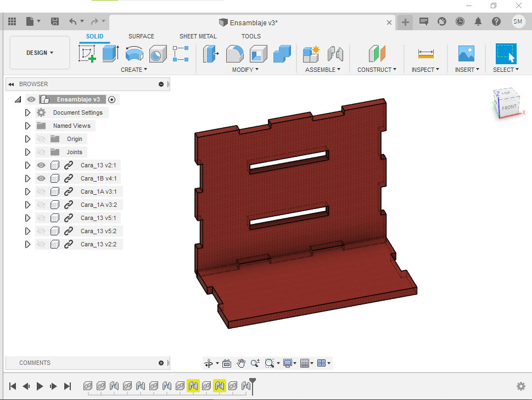Click the Redo arrow
Viewport: 532px width, 400px height.
94,22
